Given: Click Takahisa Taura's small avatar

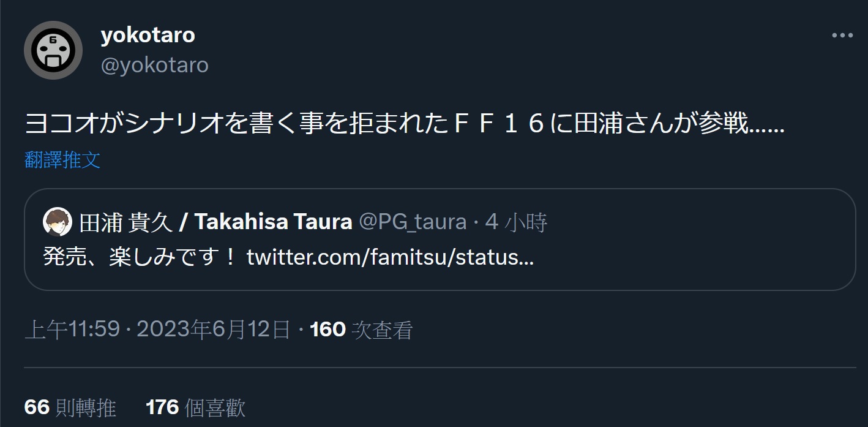Looking at the screenshot, I should click(x=58, y=222).
